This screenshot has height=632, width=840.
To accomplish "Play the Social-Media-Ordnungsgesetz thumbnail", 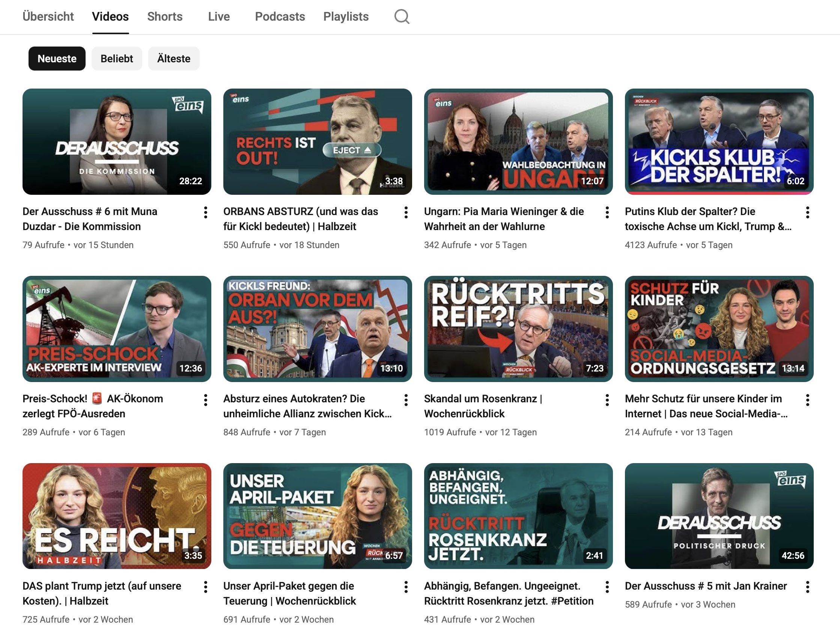I will (719, 329).
